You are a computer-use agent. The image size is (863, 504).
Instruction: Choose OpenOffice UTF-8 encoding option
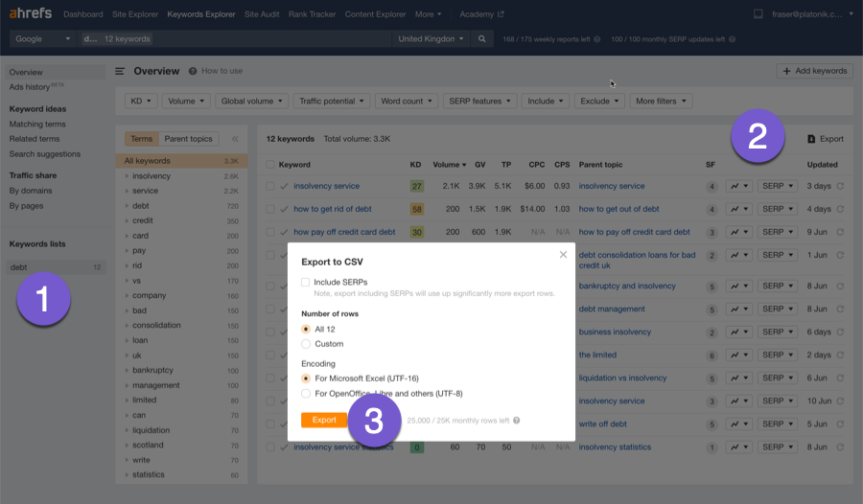pyautogui.click(x=306, y=393)
